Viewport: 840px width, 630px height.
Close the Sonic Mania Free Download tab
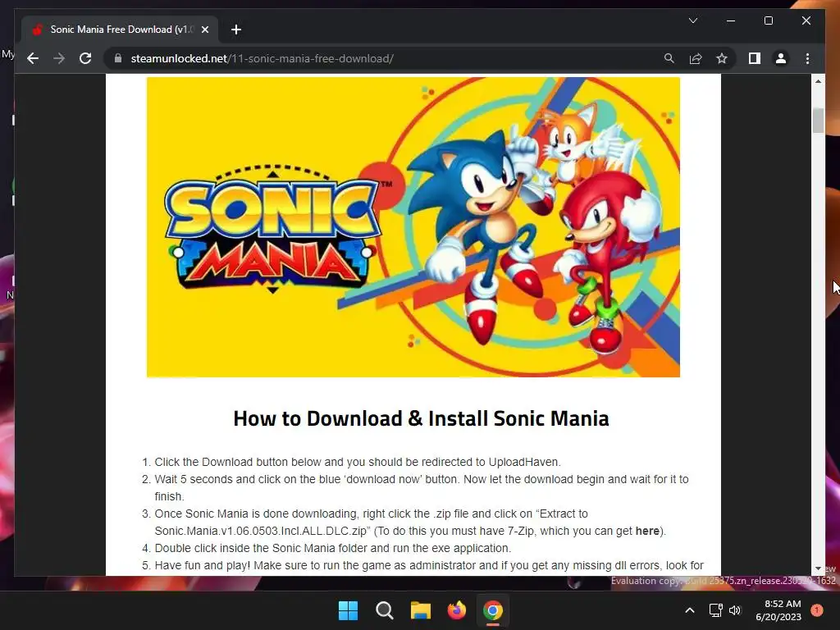click(204, 30)
